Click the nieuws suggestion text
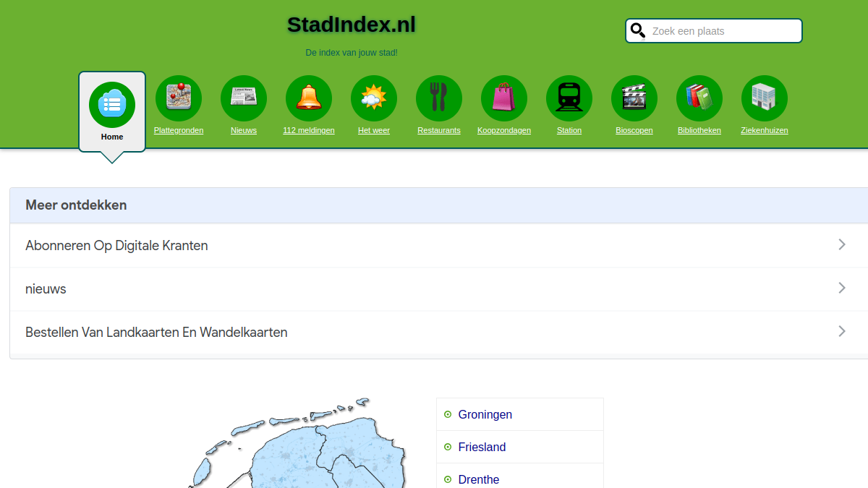This screenshot has height=488, width=868. [46, 289]
